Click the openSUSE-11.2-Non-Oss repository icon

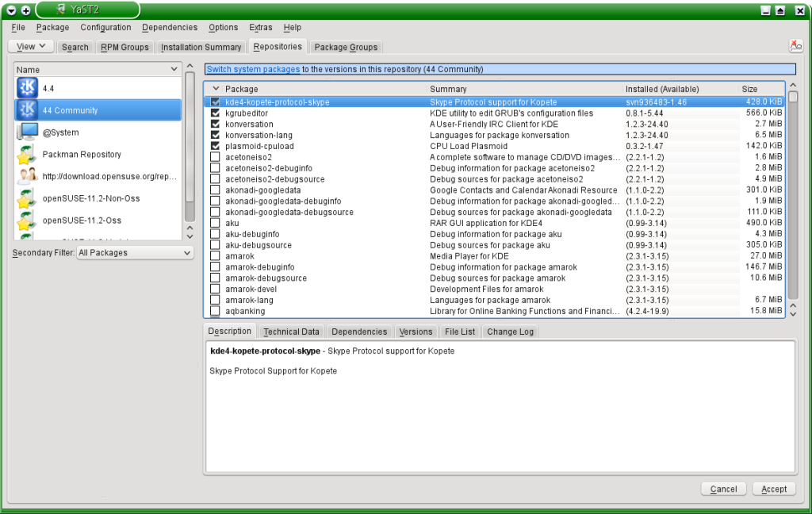[27, 198]
